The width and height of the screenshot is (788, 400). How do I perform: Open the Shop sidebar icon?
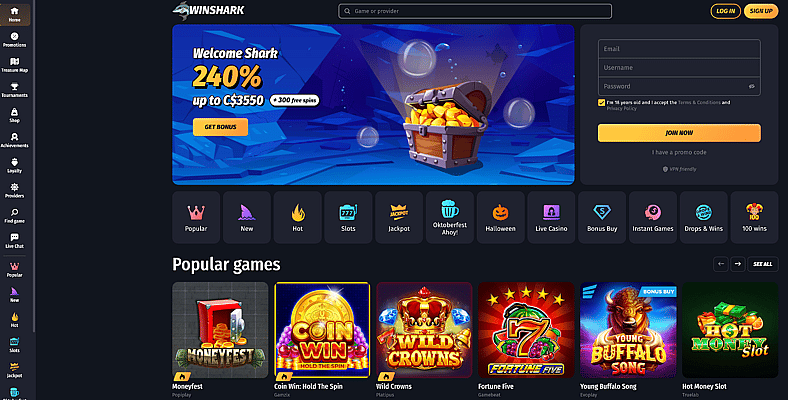(x=15, y=115)
